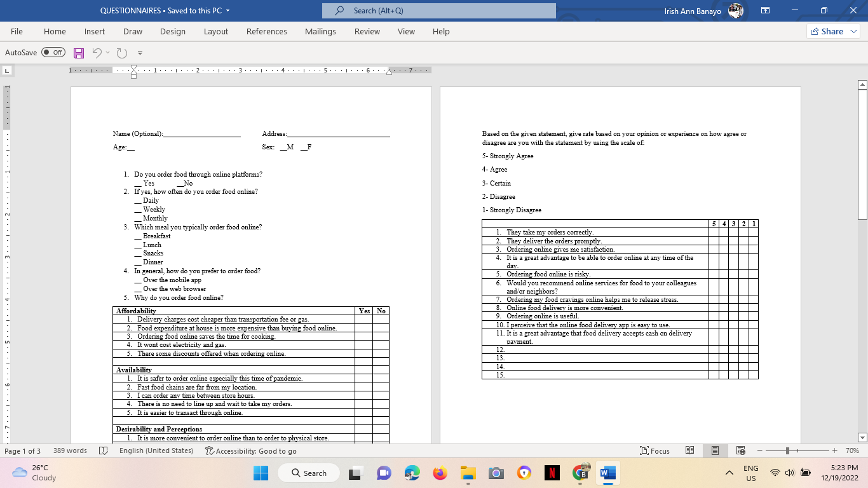This screenshot has height=488, width=868.
Task: Click the battery status icon
Action: coord(806,473)
